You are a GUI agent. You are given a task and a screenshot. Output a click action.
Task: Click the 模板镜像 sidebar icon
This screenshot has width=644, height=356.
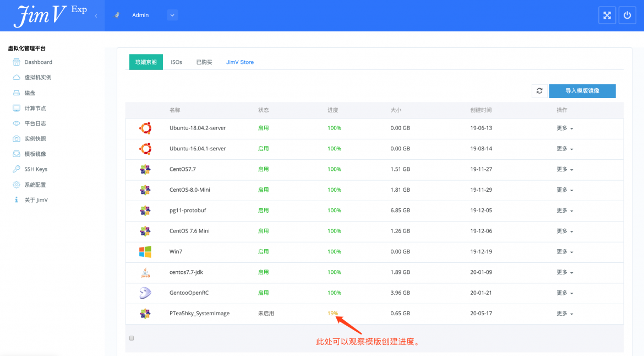tap(17, 154)
